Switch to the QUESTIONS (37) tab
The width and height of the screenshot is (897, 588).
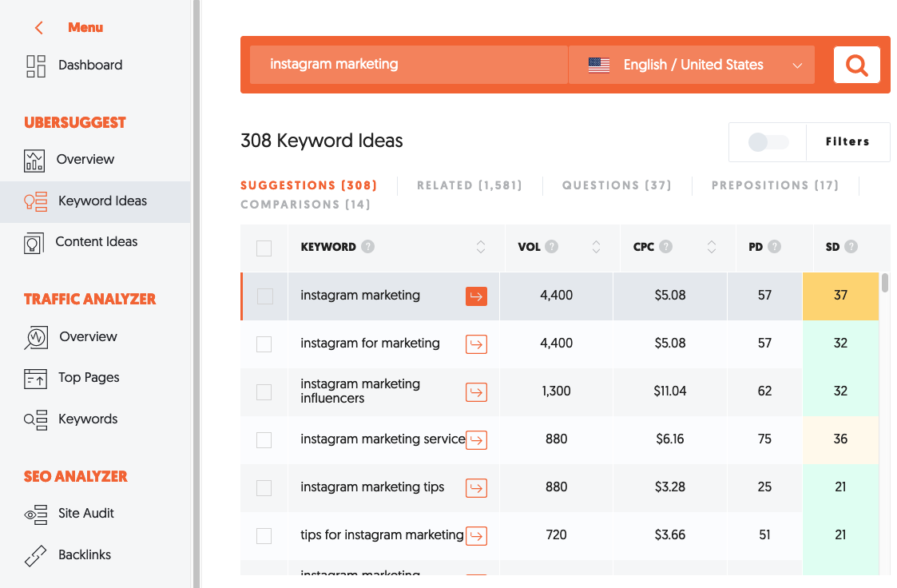(x=616, y=185)
